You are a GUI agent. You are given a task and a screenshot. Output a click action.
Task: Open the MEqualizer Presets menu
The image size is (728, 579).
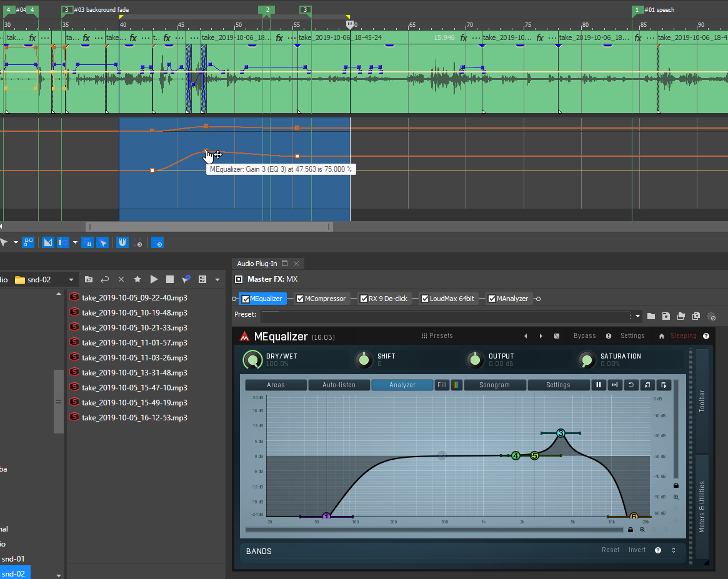click(437, 336)
